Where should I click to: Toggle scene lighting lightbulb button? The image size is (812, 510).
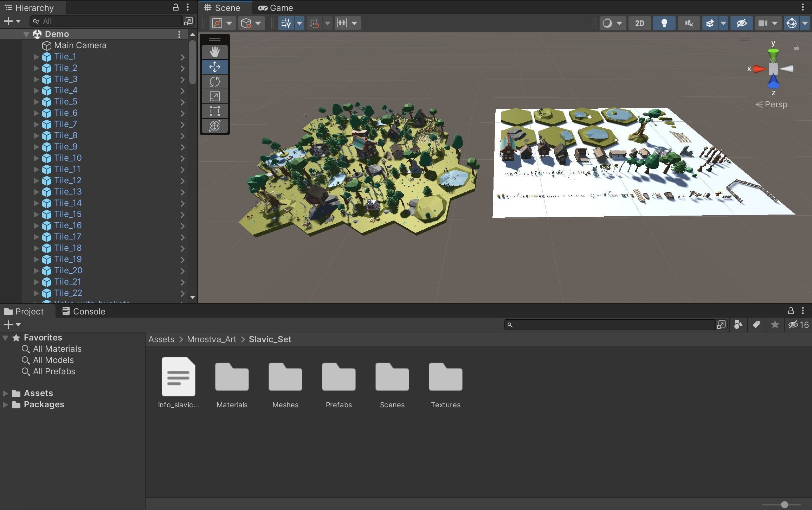point(664,23)
